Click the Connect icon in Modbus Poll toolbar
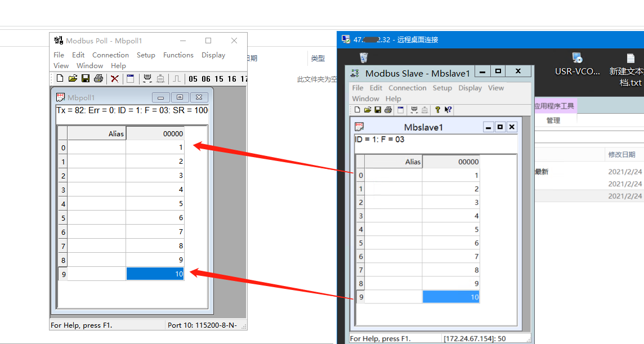This screenshot has height=344, width=644. tap(147, 79)
